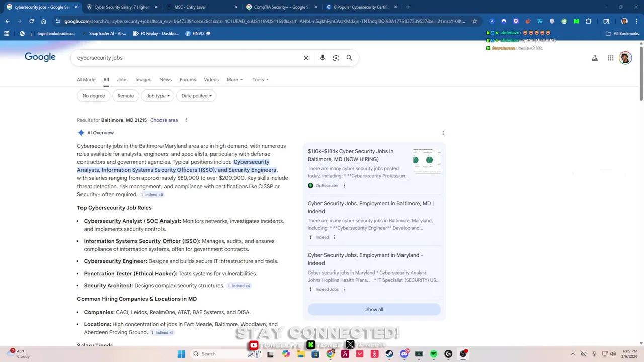
Task: Open a new browser tab
Action: pyautogui.click(x=408, y=7)
